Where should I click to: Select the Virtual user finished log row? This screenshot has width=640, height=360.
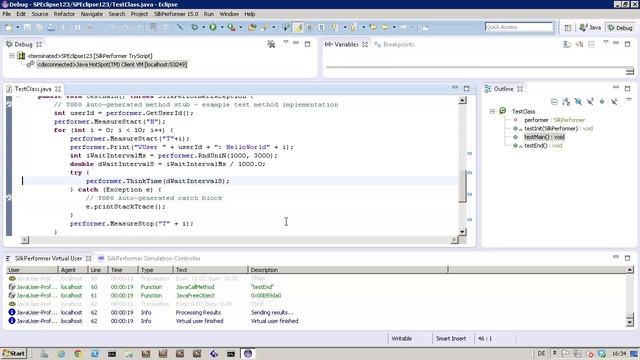click(317, 321)
